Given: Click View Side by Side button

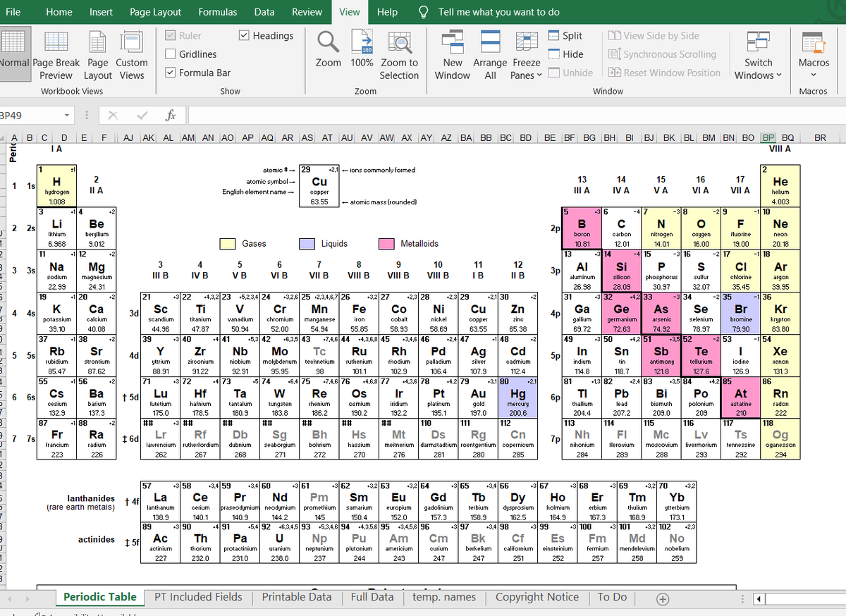Looking at the screenshot, I should click(654, 36).
